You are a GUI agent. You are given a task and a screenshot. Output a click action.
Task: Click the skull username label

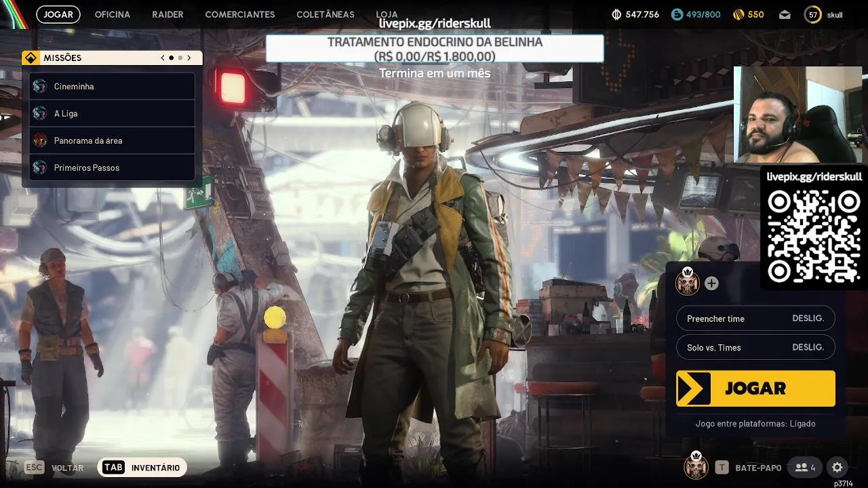tap(835, 15)
